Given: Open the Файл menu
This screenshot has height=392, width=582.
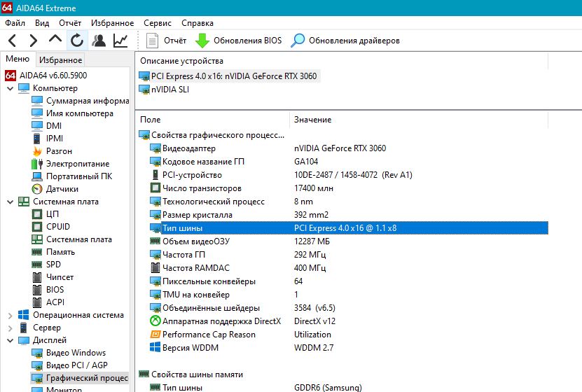Looking at the screenshot, I should click(15, 23).
